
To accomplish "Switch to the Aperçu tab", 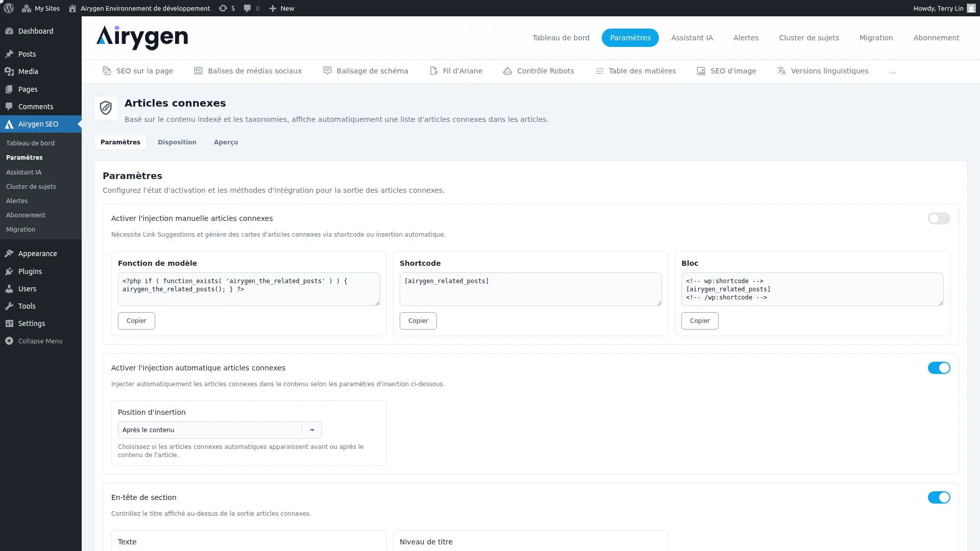I will [226, 142].
